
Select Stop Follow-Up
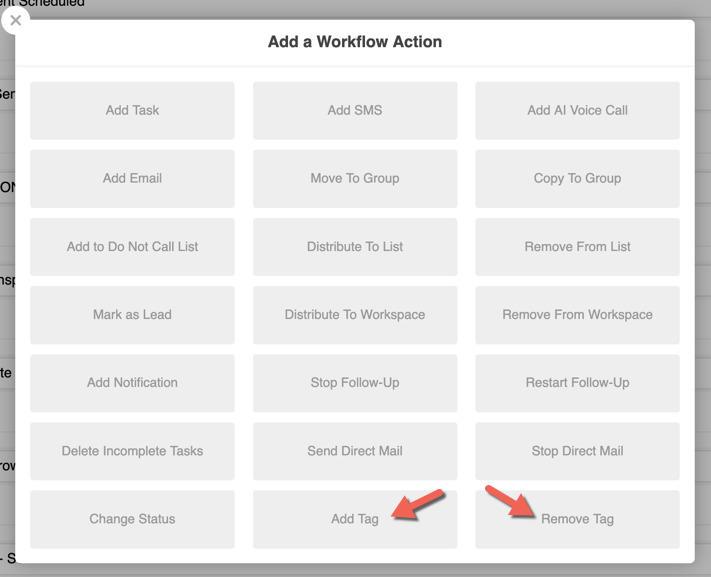(x=355, y=383)
